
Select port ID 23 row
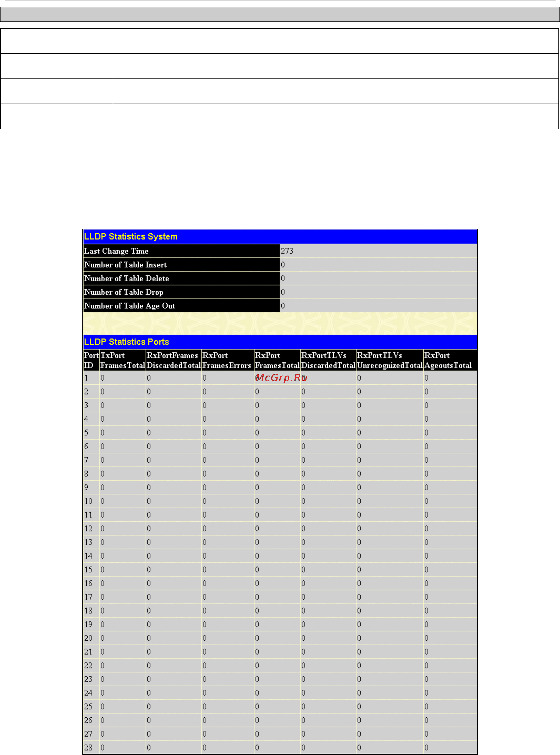pyautogui.click(x=280, y=679)
